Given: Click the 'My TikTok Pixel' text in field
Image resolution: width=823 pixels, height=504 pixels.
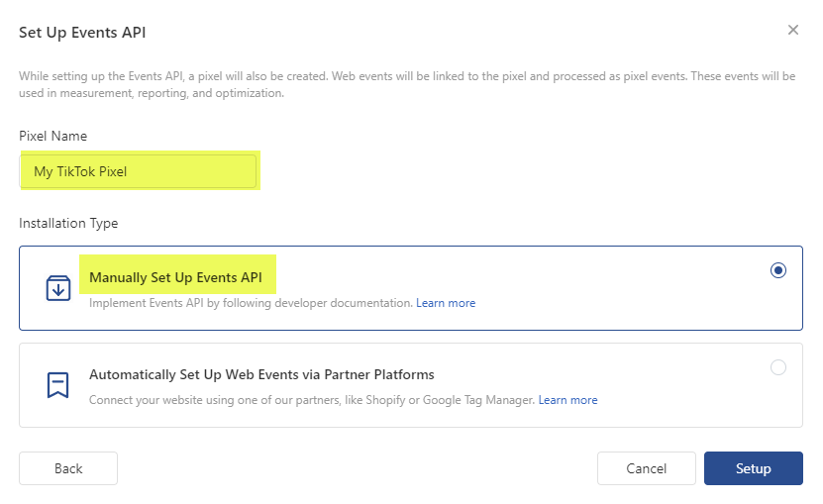Looking at the screenshot, I should pyautogui.click(x=80, y=171).
